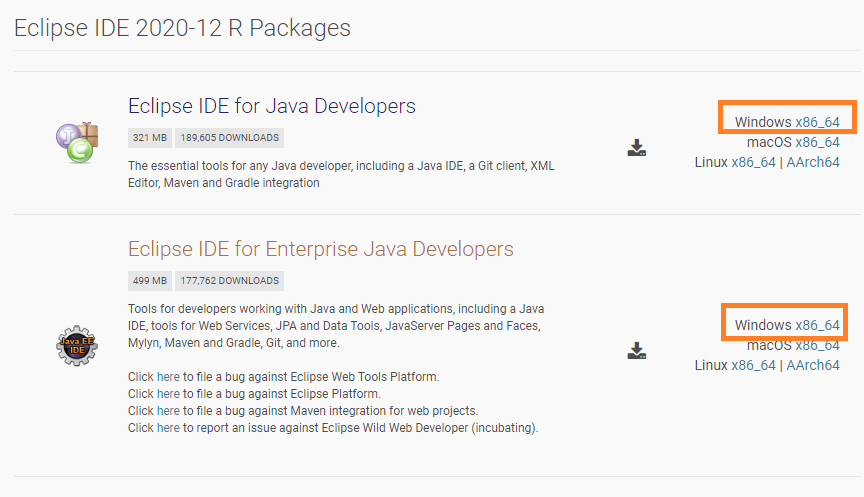Click the Java EE IDE gear icon
Screen dimensions: 864x497
coord(77,345)
